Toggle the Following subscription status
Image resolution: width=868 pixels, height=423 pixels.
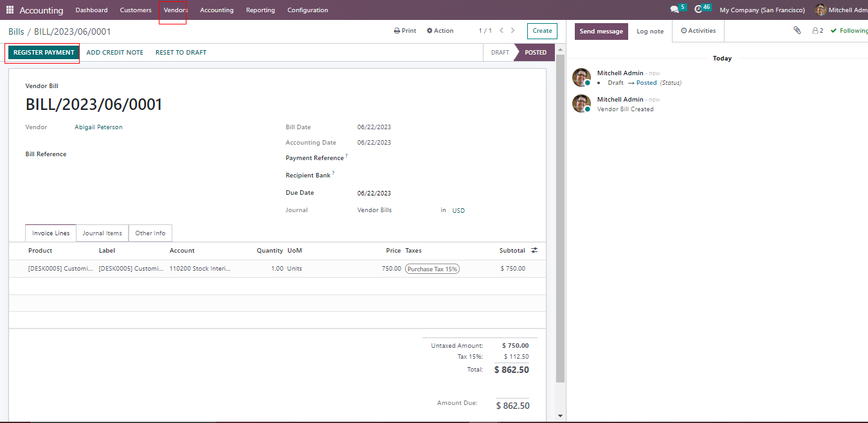(x=849, y=30)
